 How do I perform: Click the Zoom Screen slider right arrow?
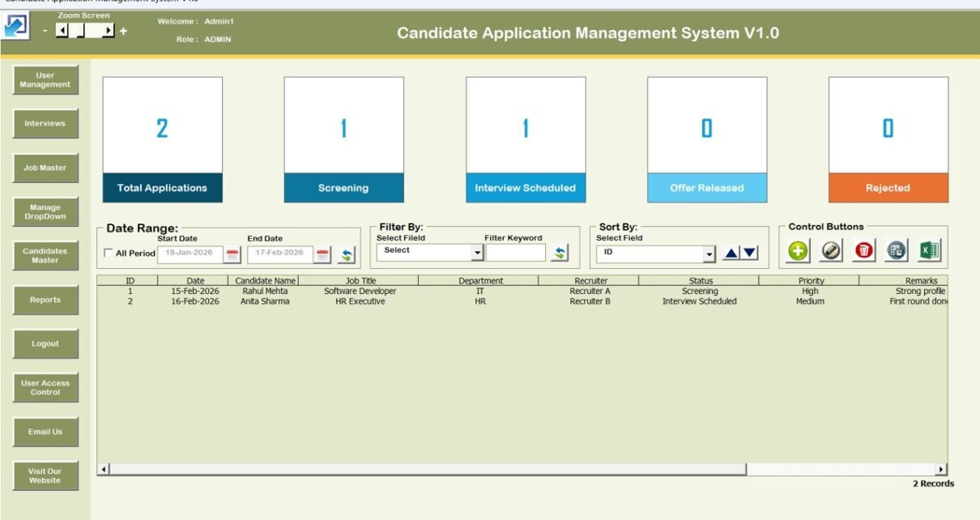[109, 31]
